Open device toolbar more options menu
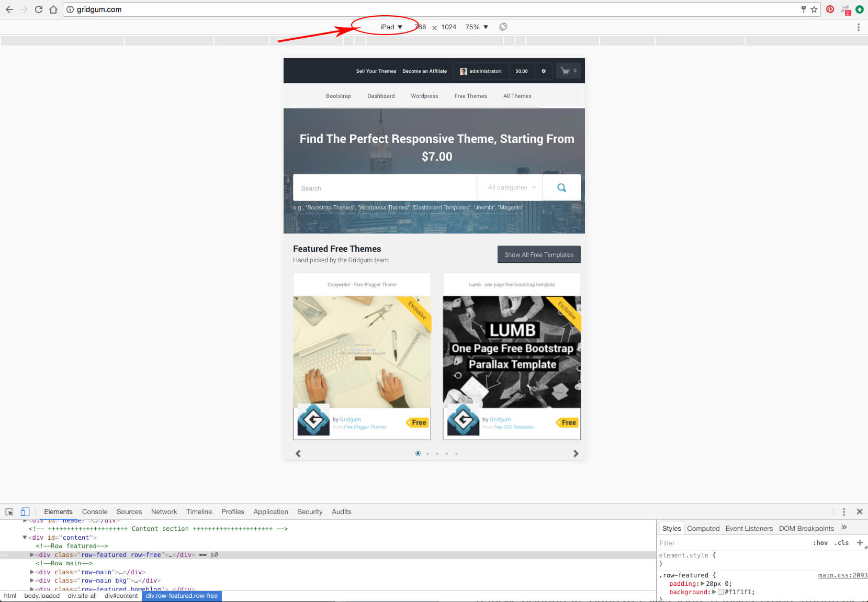This screenshot has width=868, height=602. [859, 27]
